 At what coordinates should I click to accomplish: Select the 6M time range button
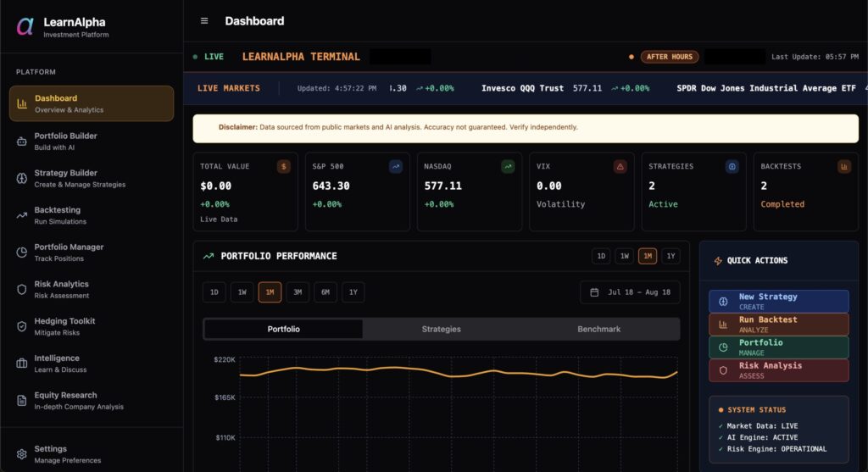click(325, 292)
